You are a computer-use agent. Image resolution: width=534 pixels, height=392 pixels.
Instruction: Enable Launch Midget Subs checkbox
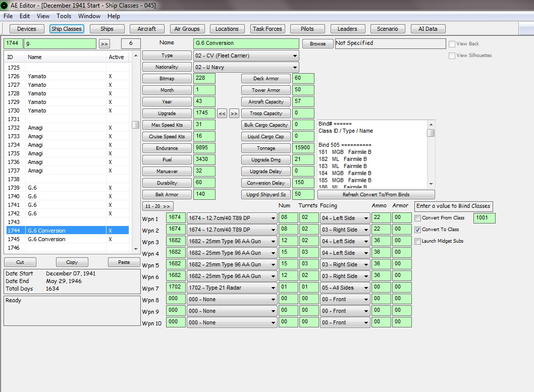(417, 241)
